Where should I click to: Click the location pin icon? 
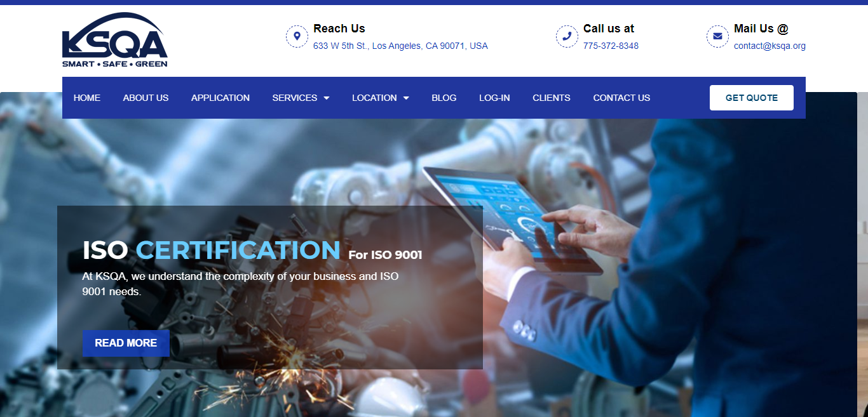[297, 37]
